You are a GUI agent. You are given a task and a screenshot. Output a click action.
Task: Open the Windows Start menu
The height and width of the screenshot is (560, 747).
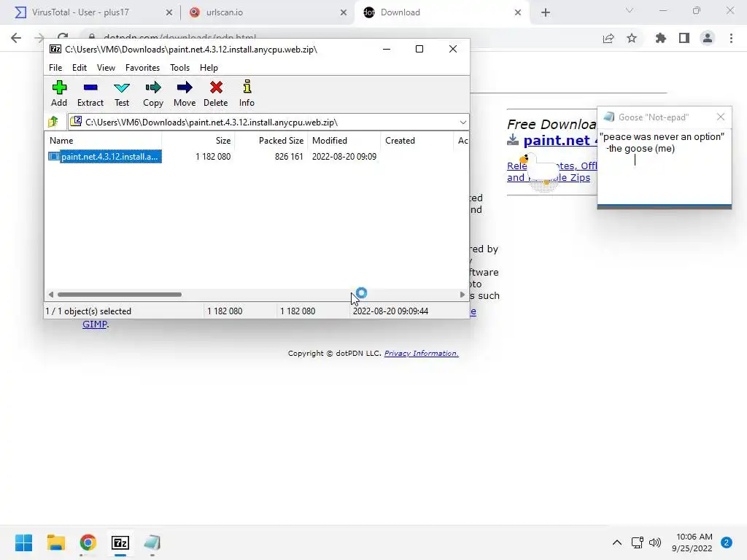click(x=24, y=542)
